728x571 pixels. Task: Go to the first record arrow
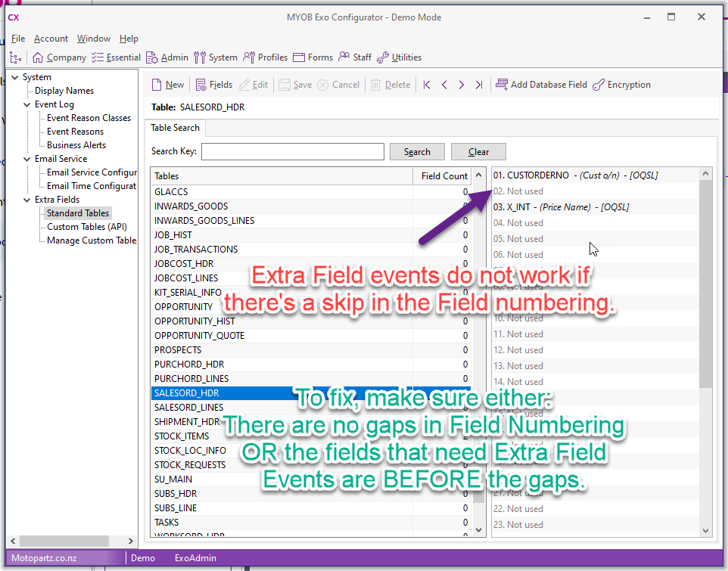pyautogui.click(x=427, y=85)
